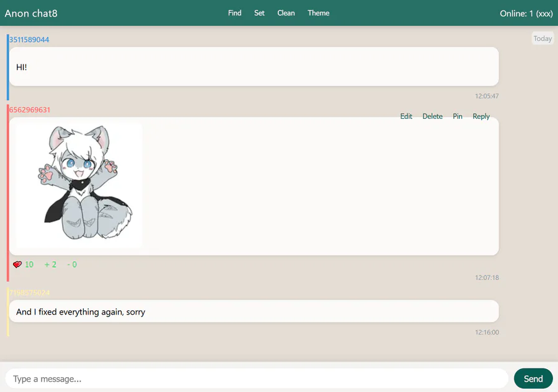Image resolution: width=558 pixels, height=392 pixels.
Task: Click the heart reaction icon
Action: coord(17,264)
